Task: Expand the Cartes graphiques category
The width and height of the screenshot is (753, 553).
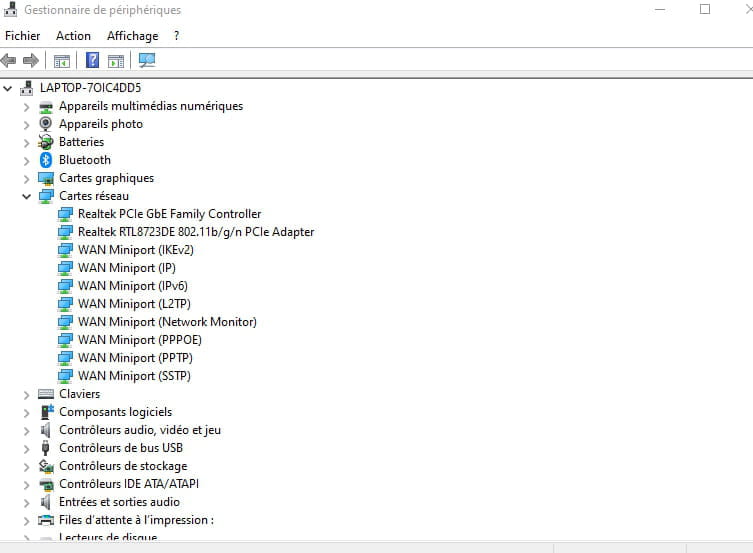Action: pyautogui.click(x=27, y=179)
